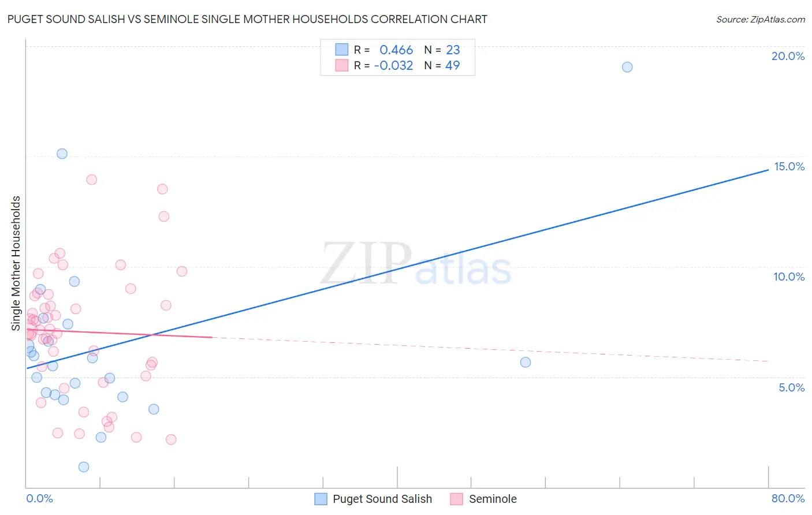This screenshot has width=812, height=515.
Task: Click the blue outlier point near 20%
Action: (627, 67)
